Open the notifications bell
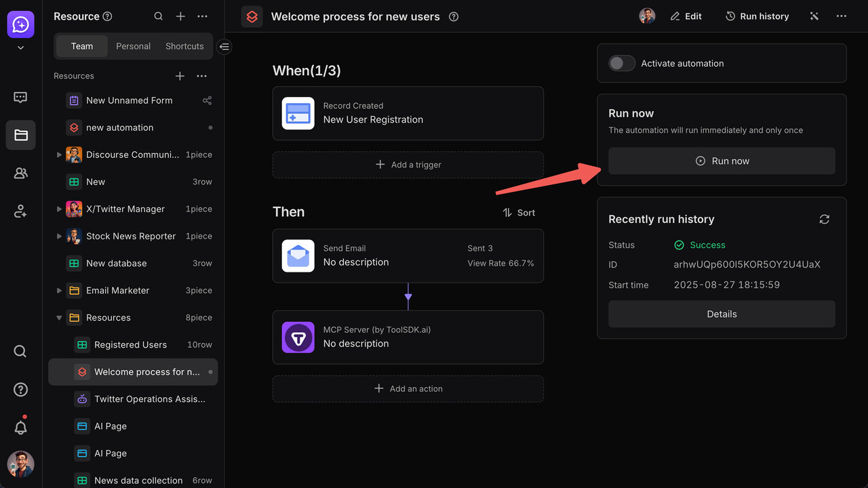 click(x=20, y=428)
